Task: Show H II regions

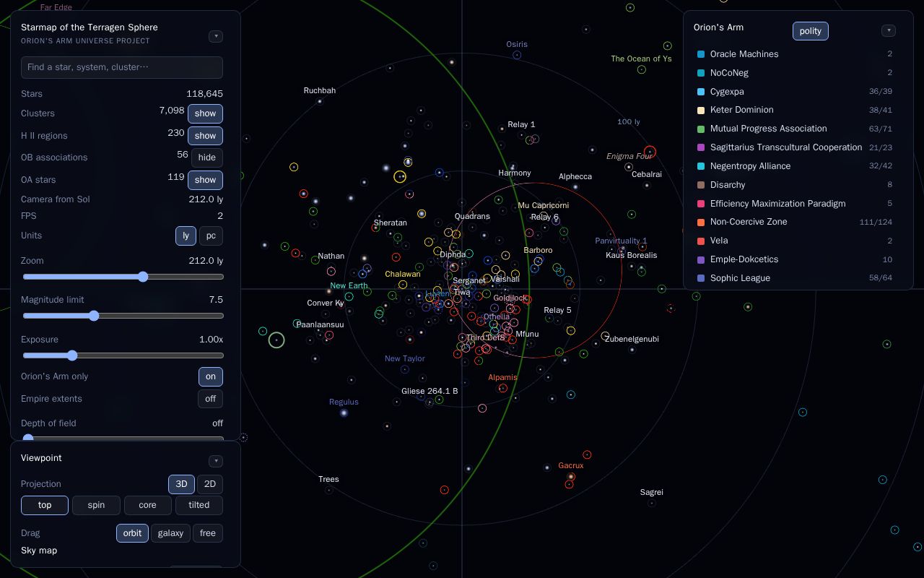Action: point(205,136)
